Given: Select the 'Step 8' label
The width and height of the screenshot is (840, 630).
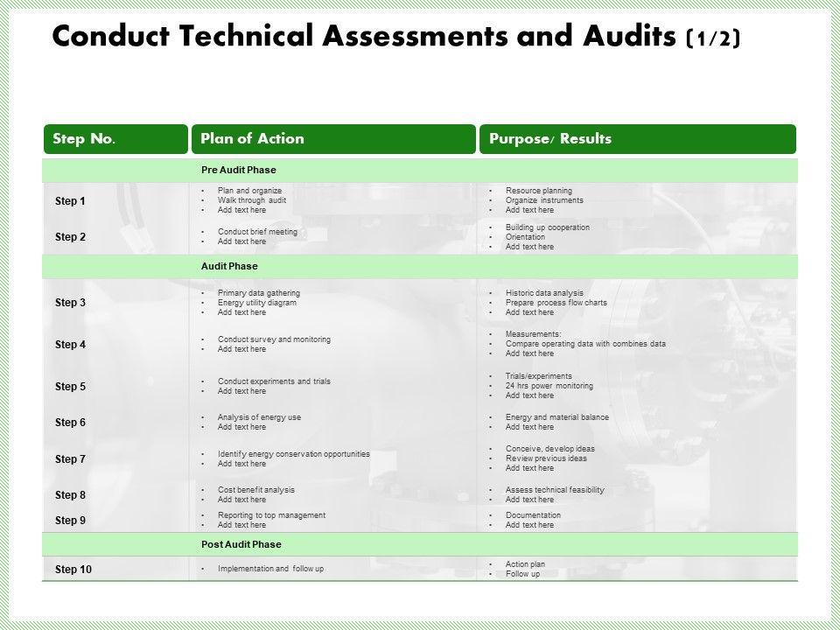Looking at the screenshot, I should click(70, 495).
